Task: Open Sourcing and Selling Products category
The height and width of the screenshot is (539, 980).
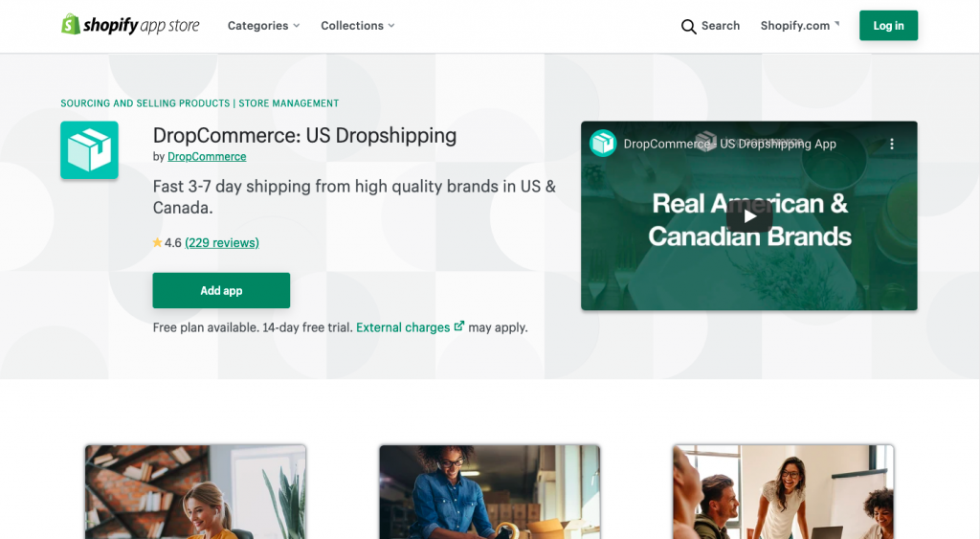Action: pos(145,103)
